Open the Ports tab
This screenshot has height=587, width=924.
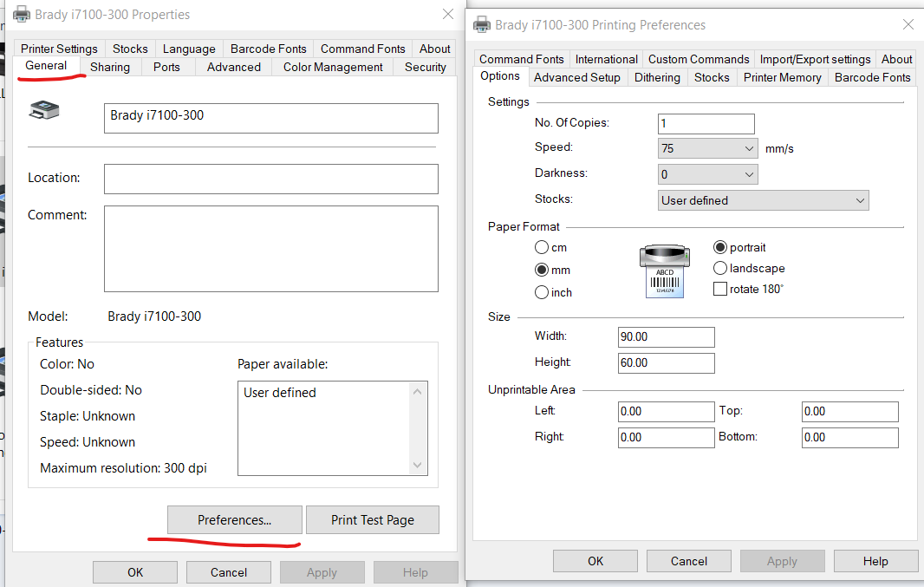(x=166, y=67)
